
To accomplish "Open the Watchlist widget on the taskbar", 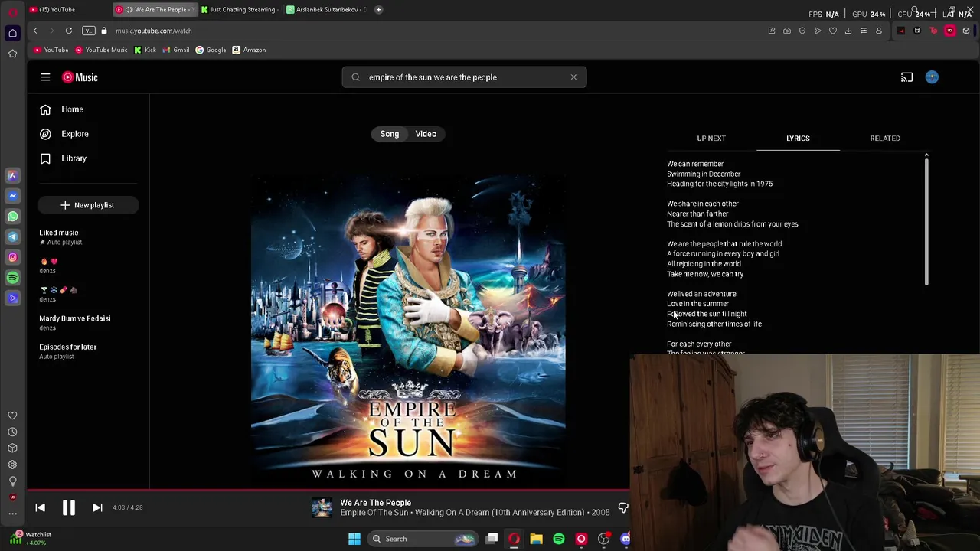I will (29, 539).
